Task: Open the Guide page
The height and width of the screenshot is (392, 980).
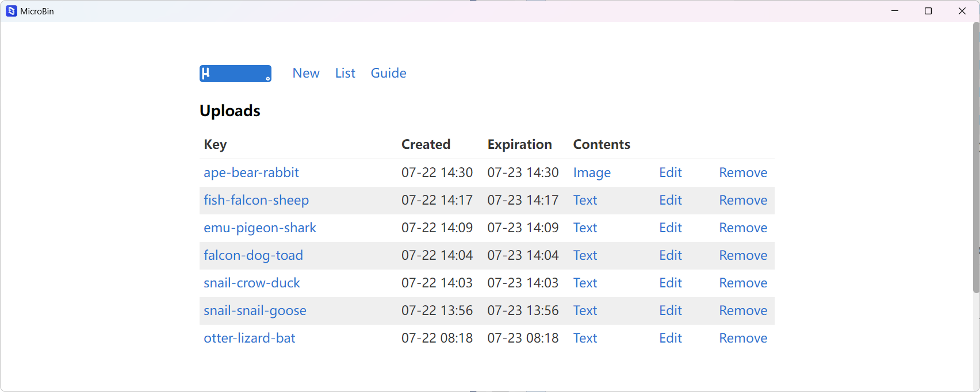Action: click(x=388, y=73)
